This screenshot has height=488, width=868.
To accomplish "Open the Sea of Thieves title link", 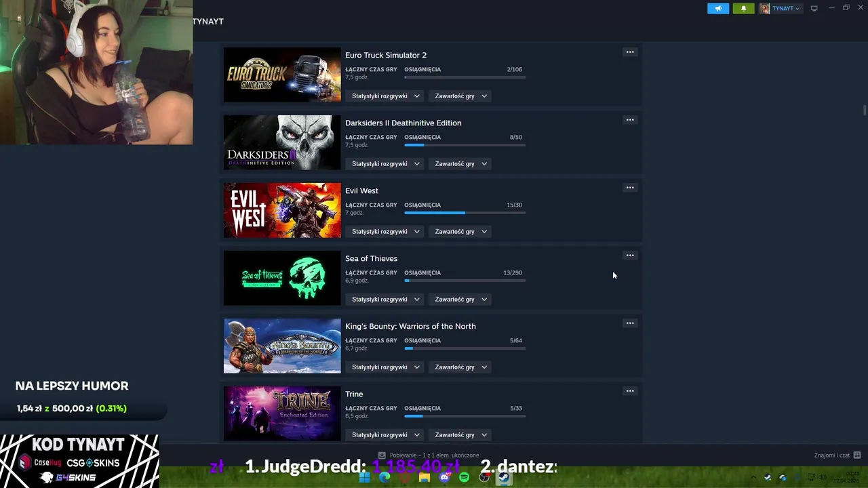I will tap(371, 258).
